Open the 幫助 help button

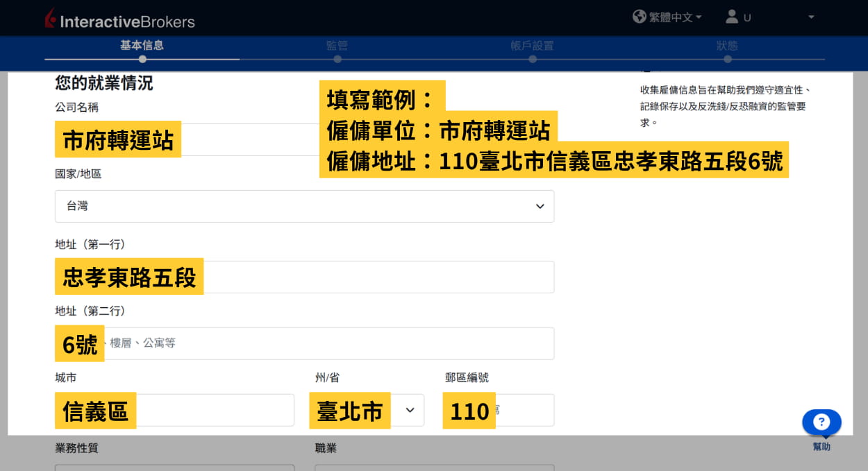[821, 422]
